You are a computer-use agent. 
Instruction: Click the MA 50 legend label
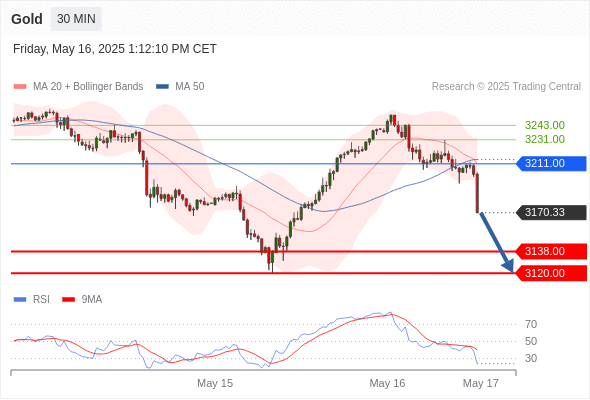coord(190,87)
